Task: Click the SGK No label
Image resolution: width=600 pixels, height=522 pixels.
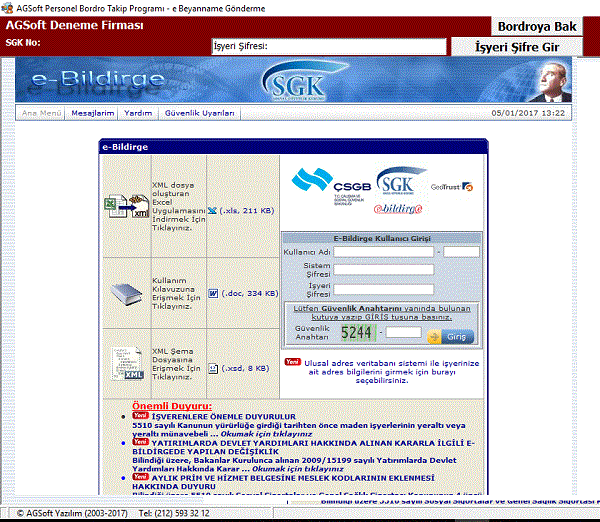Action: (x=23, y=42)
